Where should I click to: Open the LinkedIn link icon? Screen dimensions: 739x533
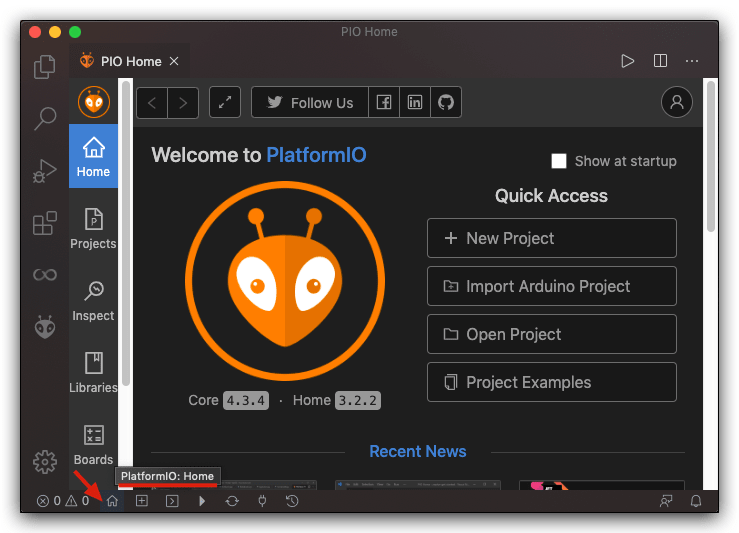(x=415, y=102)
